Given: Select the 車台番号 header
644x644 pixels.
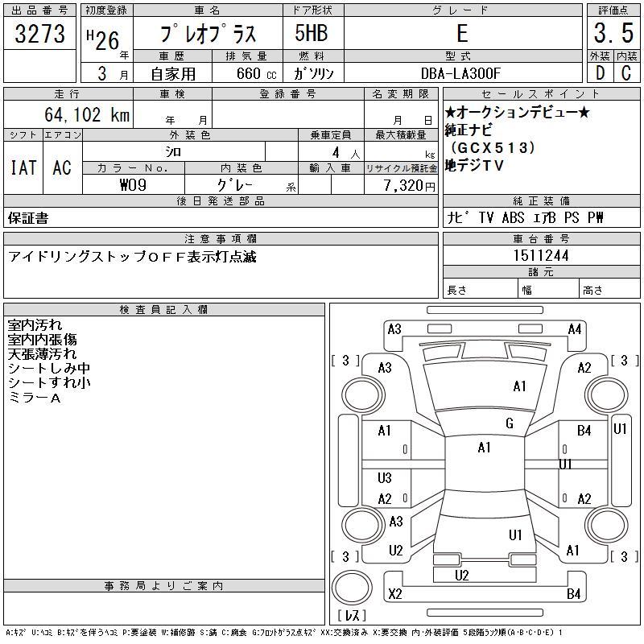Looking at the screenshot, I should (x=541, y=238).
